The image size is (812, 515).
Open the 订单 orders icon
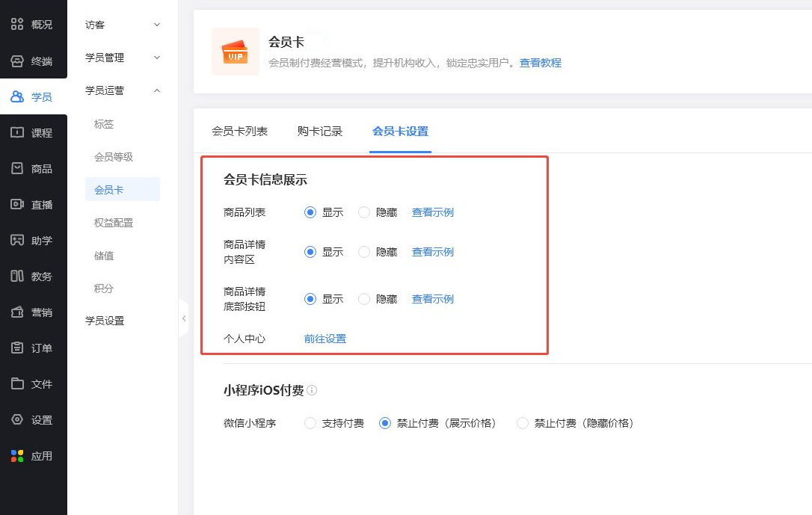tap(17, 348)
